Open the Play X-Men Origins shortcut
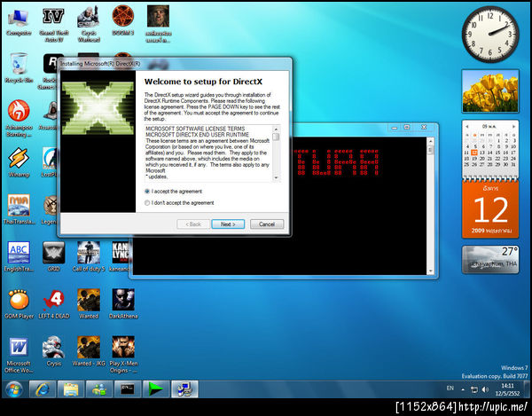Screen dimensions: 532x416 [x=123, y=355]
